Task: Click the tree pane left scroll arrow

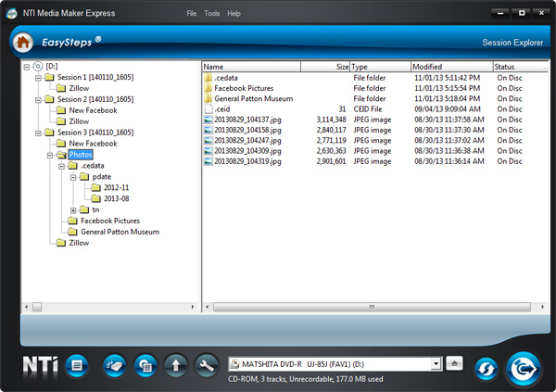Action: click(x=27, y=307)
